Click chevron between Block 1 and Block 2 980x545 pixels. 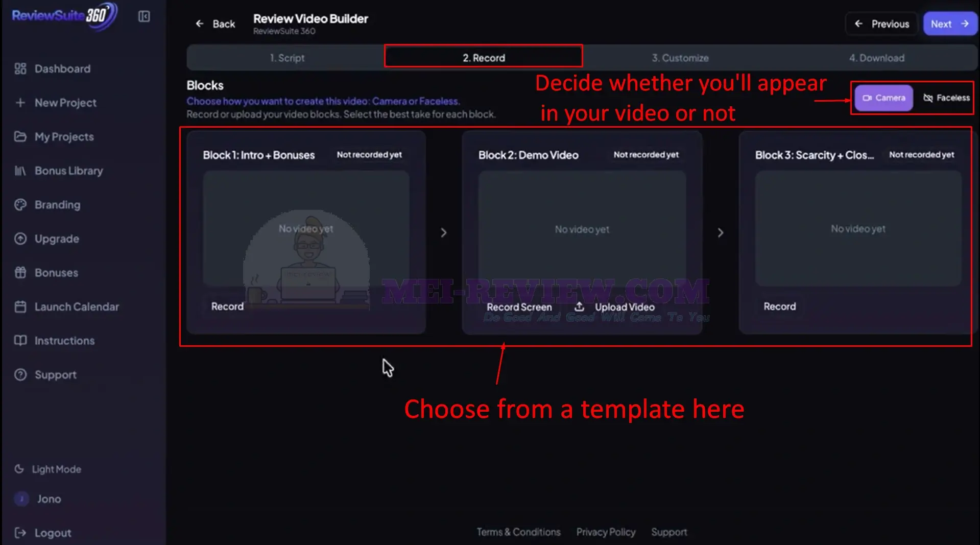tap(444, 232)
